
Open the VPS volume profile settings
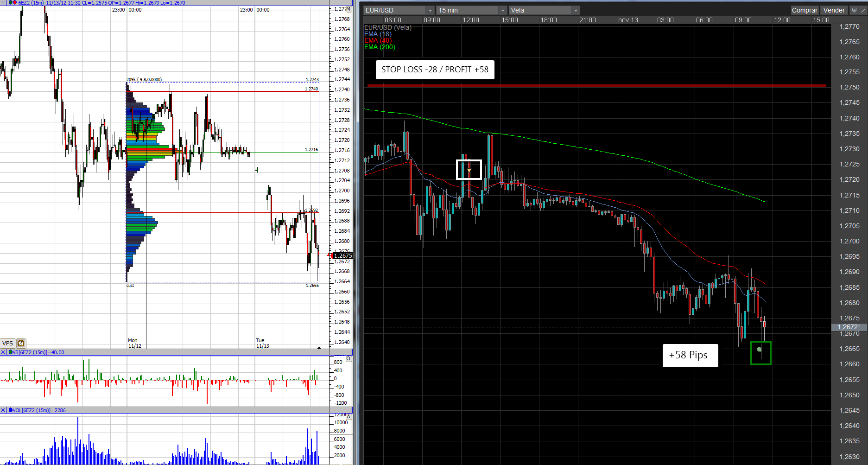point(8,343)
